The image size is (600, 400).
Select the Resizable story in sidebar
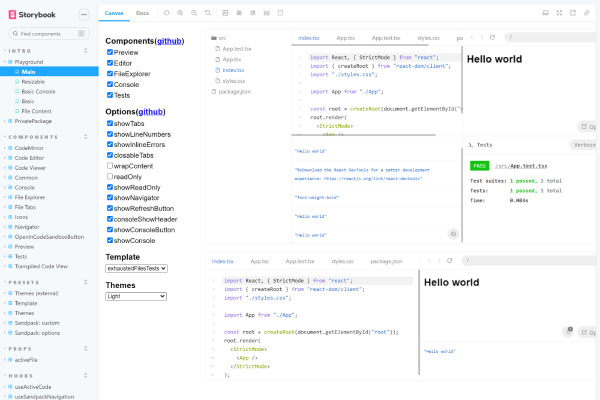(x=33, y=82)
